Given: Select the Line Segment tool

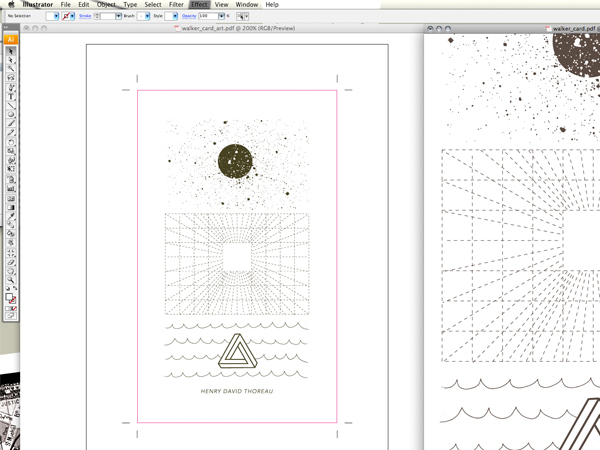Looking at the screenshot, I should coord(11,105).
